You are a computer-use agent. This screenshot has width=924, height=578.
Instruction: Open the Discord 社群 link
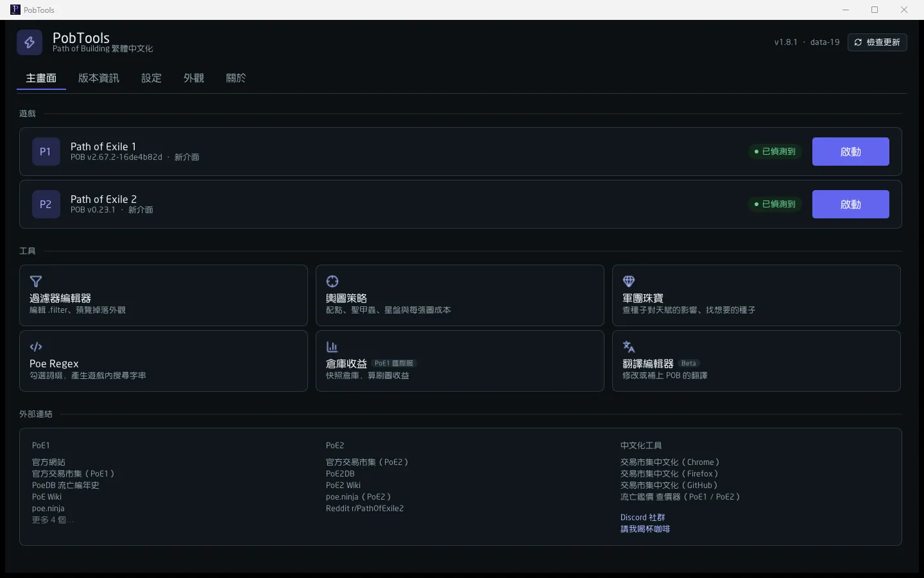click(x=643, y=518)
